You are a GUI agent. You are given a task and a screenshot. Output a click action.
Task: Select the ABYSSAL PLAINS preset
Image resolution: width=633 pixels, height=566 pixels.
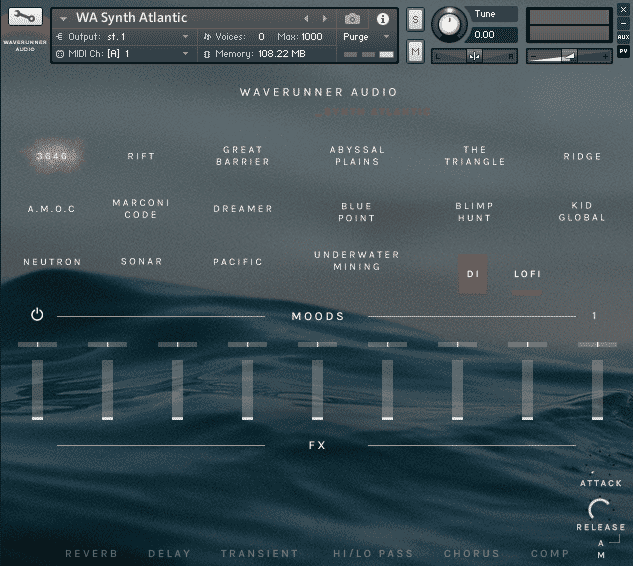point(357,156)
